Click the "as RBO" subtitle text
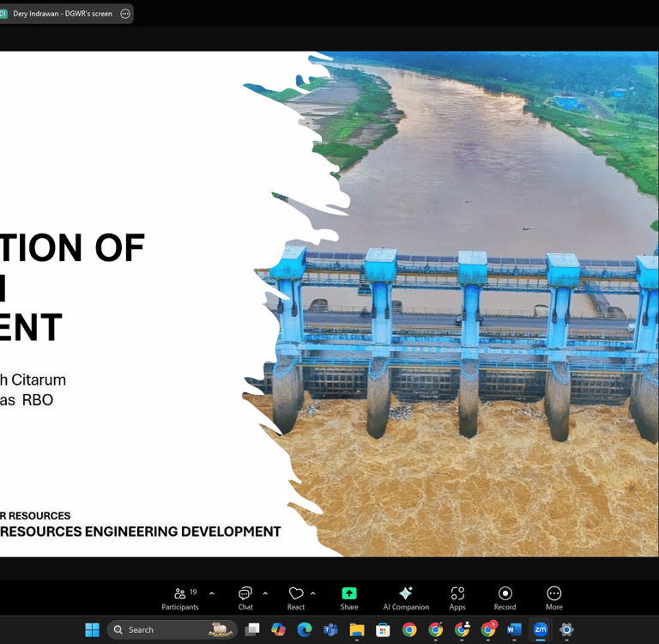 coord(27,400)
